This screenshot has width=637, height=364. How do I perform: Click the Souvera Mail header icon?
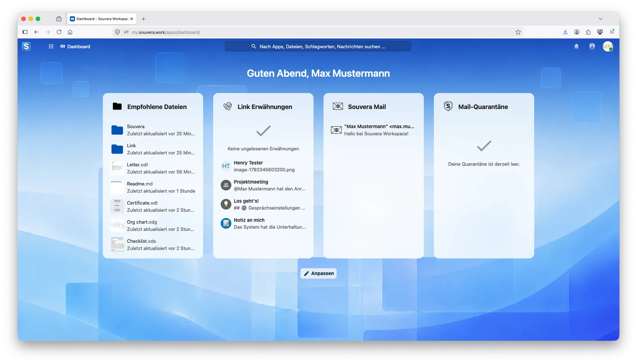(x=338, y=106)
